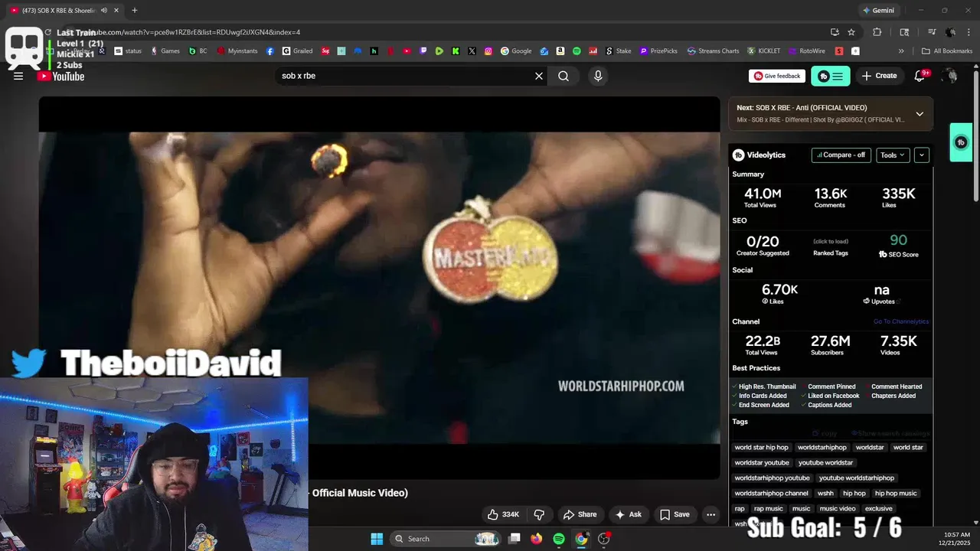Open the Stake bookmark
The image size is (980, 551).
[619, 51]
